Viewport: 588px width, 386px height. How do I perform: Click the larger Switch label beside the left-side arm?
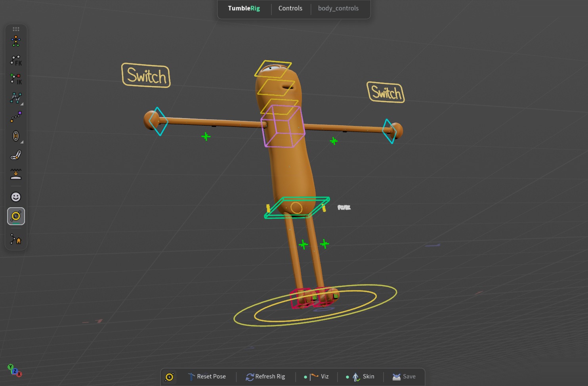click(146, 75)
